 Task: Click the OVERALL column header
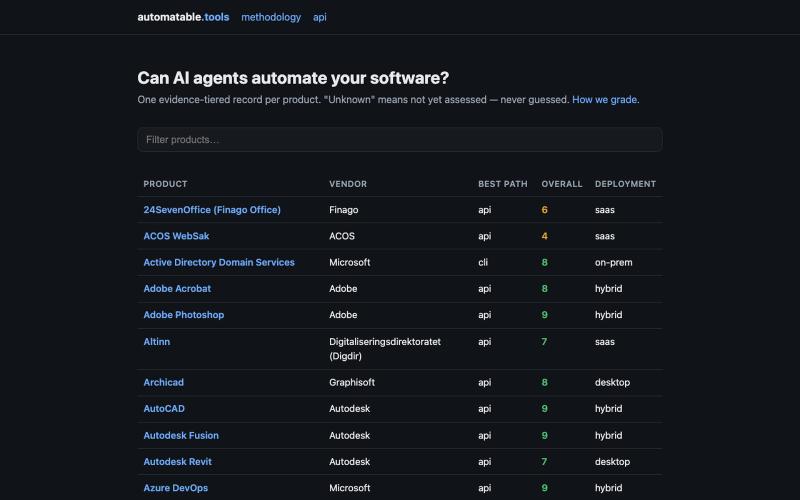pyautogui.click(x=562, y=184)
